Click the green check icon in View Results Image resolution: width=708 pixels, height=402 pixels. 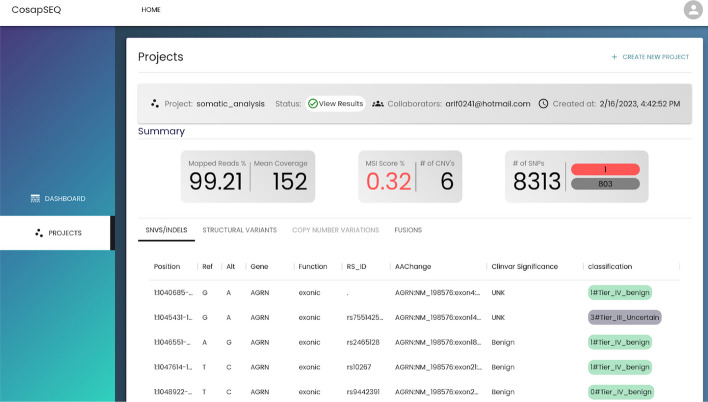[x=312, y=103]
